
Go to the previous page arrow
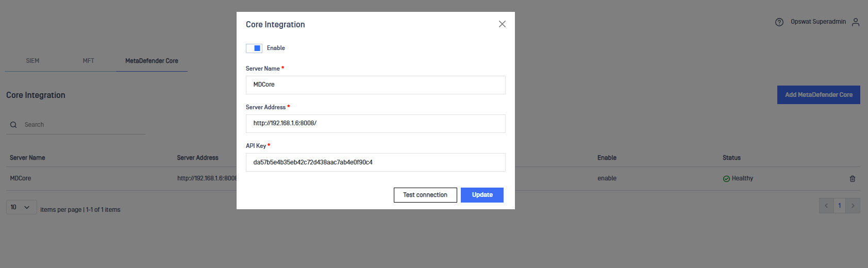pos(826,206)
